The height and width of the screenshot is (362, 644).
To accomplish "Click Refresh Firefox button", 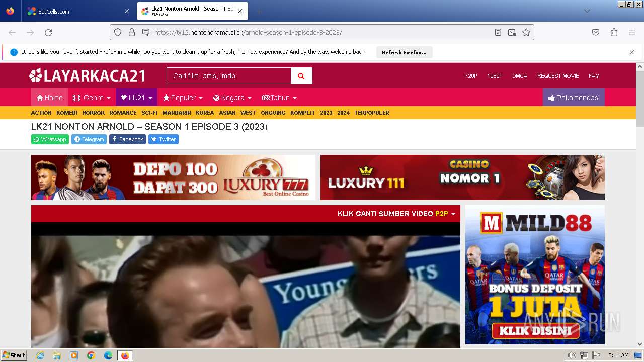I will pyautogui.click(x=404, y=52).
